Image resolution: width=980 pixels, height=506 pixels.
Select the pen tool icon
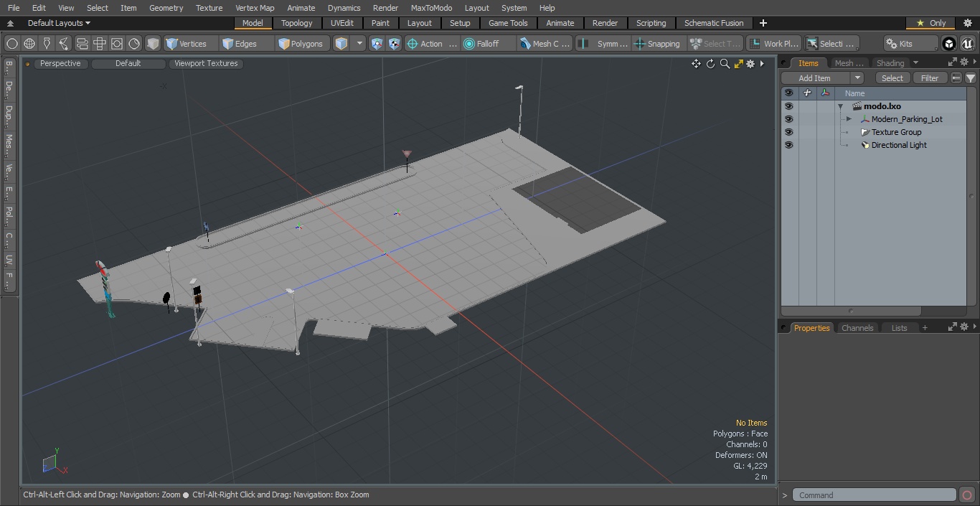(x=47, y=44)
